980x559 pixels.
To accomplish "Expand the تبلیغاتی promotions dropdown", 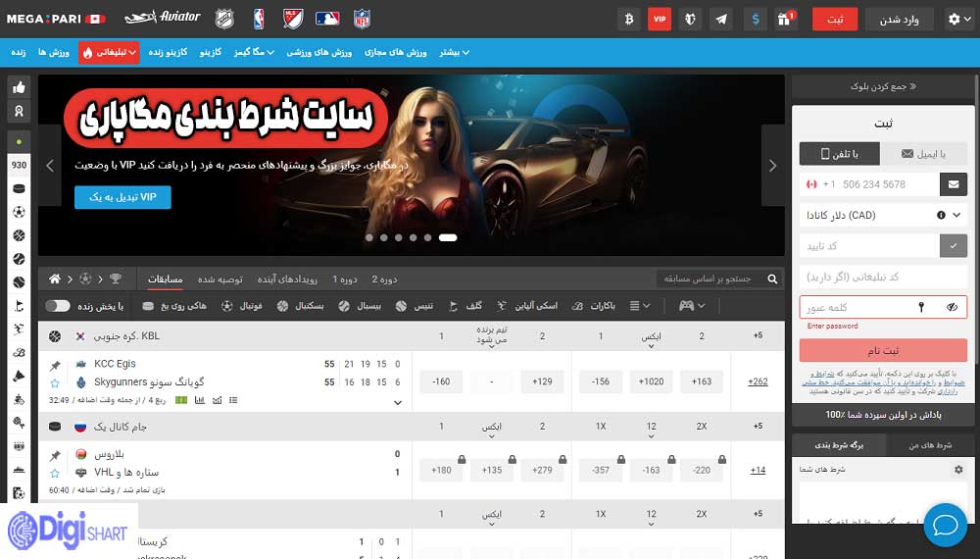I will (x=109, y=53).
